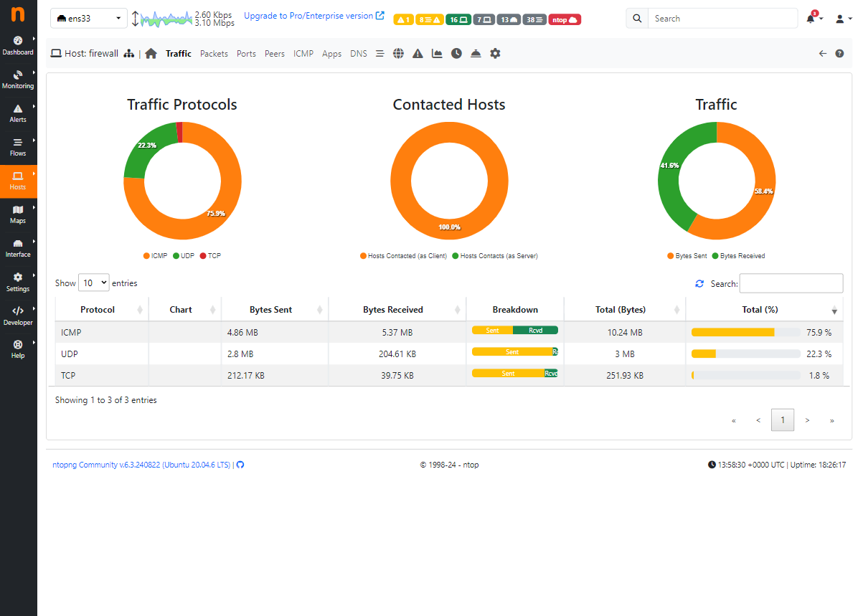Open the clock activity icon

coord(456,54)
